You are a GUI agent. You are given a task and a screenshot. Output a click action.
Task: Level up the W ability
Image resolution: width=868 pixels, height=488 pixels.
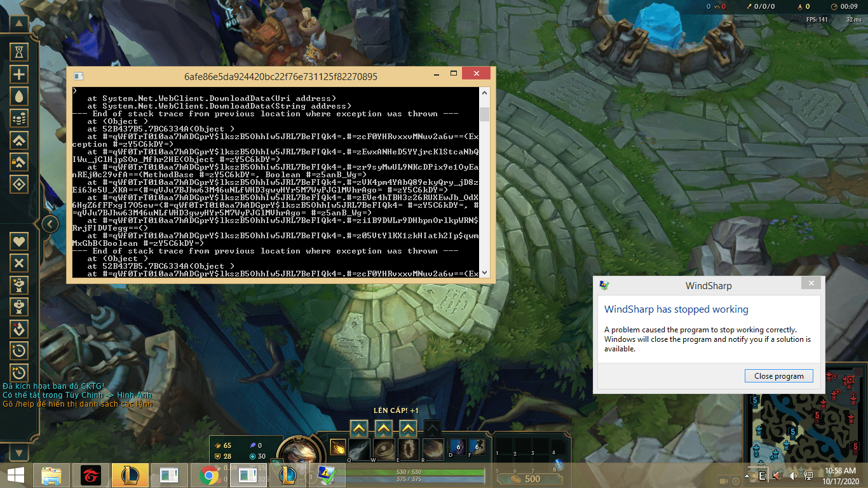(383, 429)
